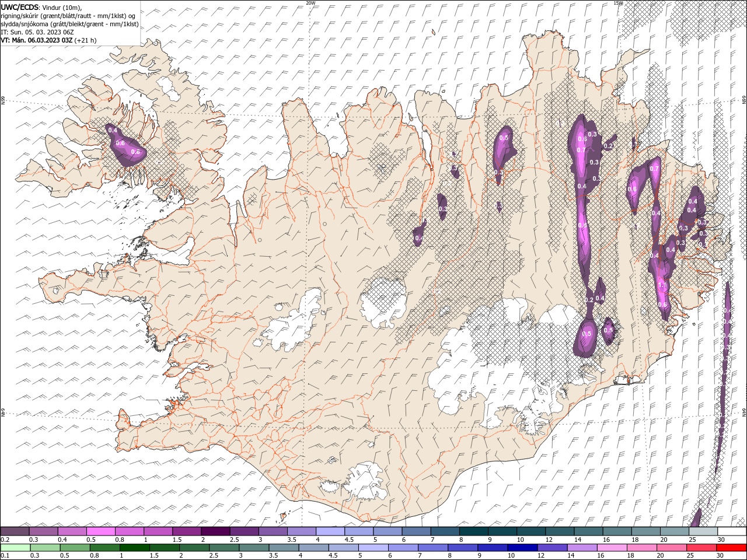Click the '30' label in the lower legend row
The image size is (747, 560).
(x=720, y=556)
